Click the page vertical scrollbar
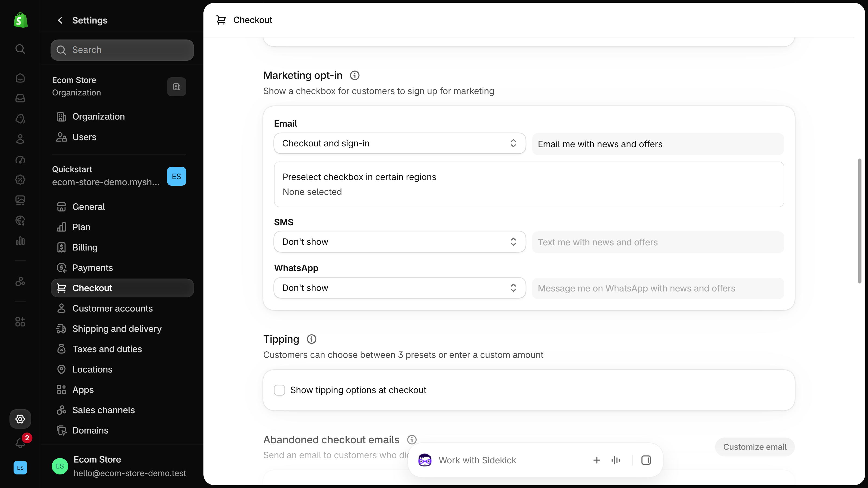The height and width of the screenshot is (488, 868). pos(860,221)
